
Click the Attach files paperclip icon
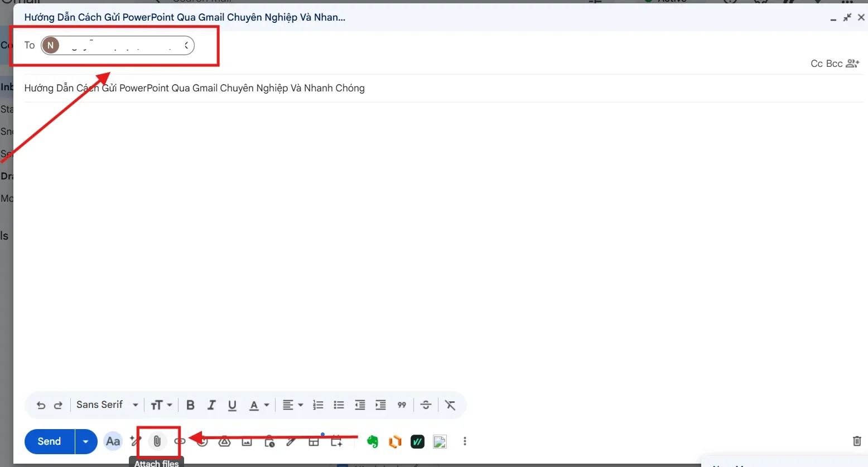[157, 441]
